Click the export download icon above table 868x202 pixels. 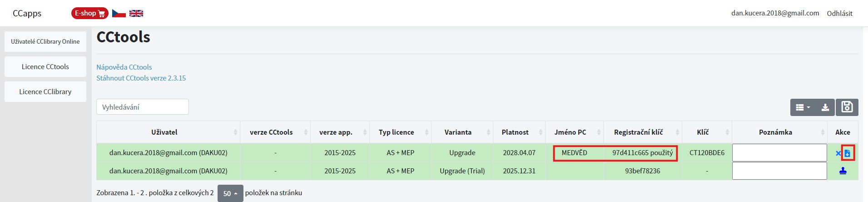(x=825, y=107)
